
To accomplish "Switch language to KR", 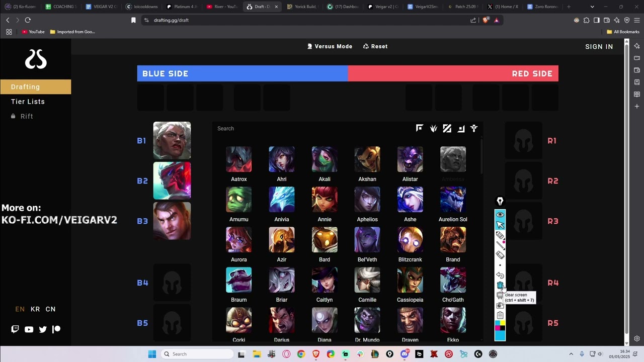I will click(x=35, y=309).
